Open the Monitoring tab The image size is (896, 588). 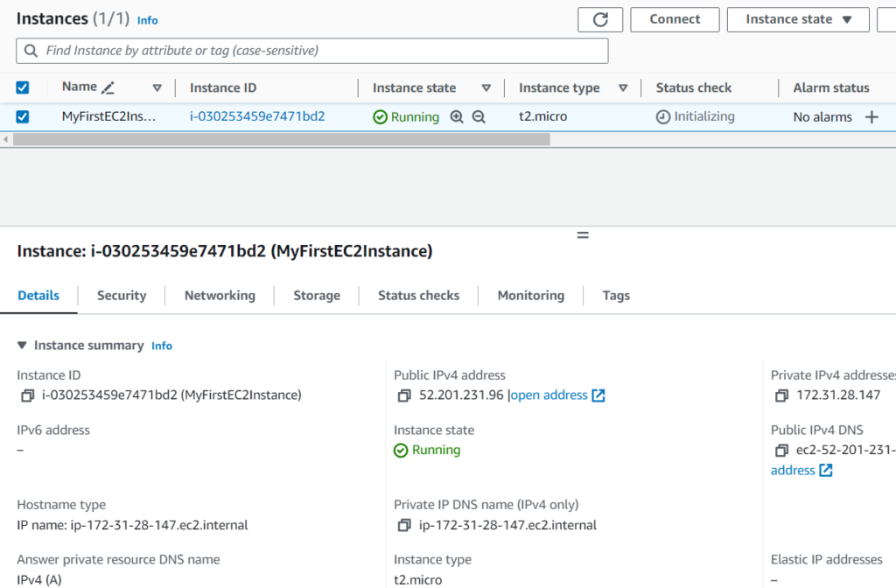[530, 295]
